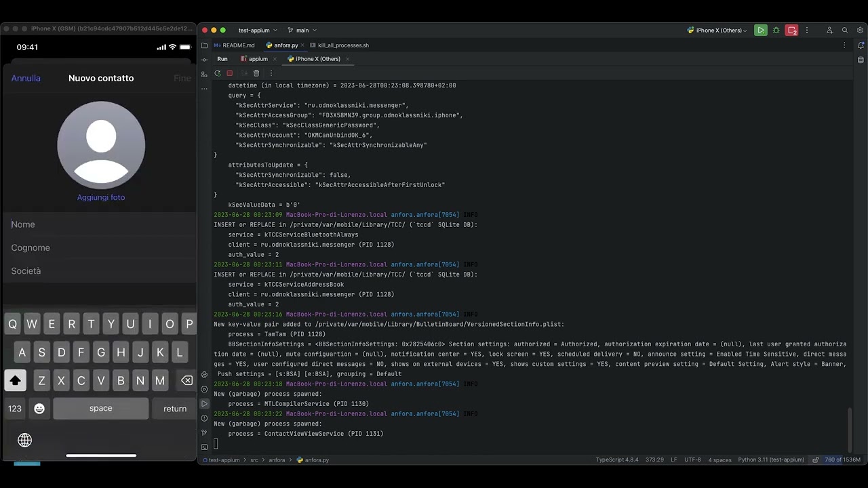Viewport: 868px width, 488px height.
Task: Open the Structure tool window icon
Action: coord(204,74)
